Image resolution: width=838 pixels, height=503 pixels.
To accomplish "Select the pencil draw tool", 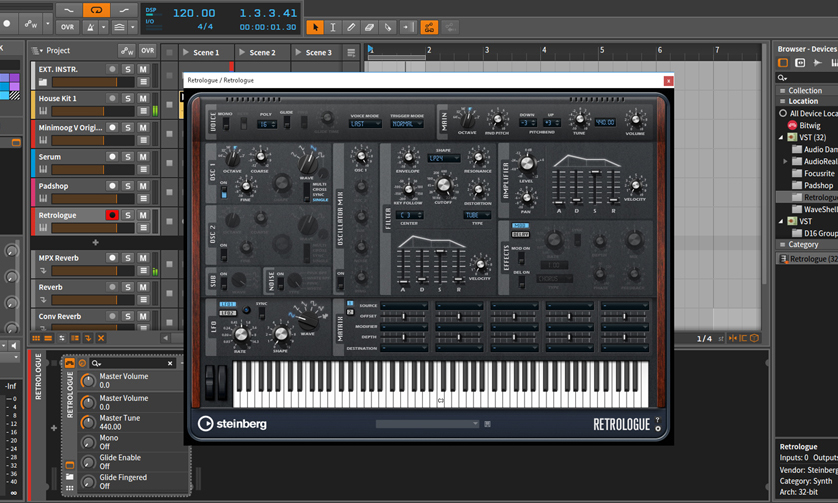I will click(x=351, y=27).
